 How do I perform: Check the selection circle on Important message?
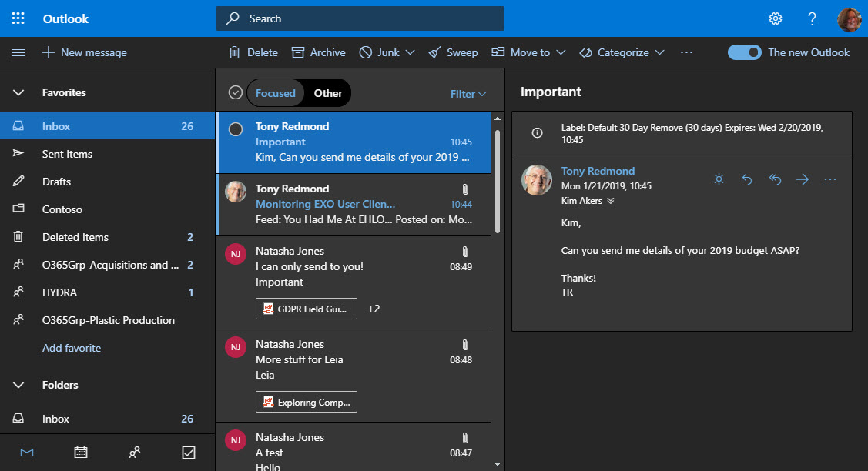tap(235, 129)
